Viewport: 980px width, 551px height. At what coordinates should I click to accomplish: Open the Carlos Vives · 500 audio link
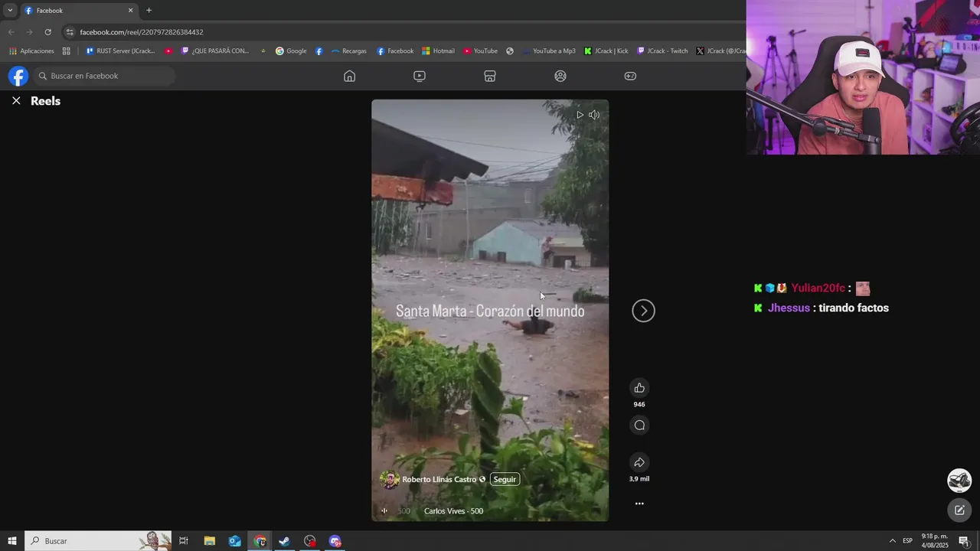[x=453, y=511]
